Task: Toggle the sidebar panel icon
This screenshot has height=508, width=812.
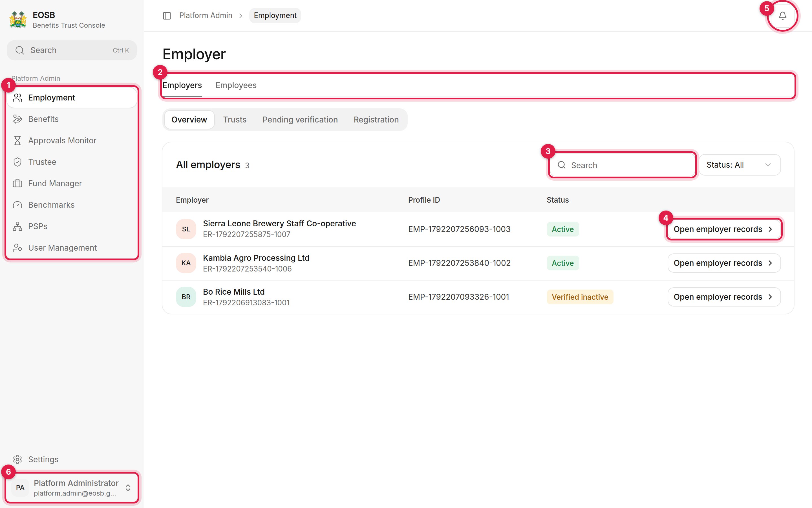Action: coord(167,16)
